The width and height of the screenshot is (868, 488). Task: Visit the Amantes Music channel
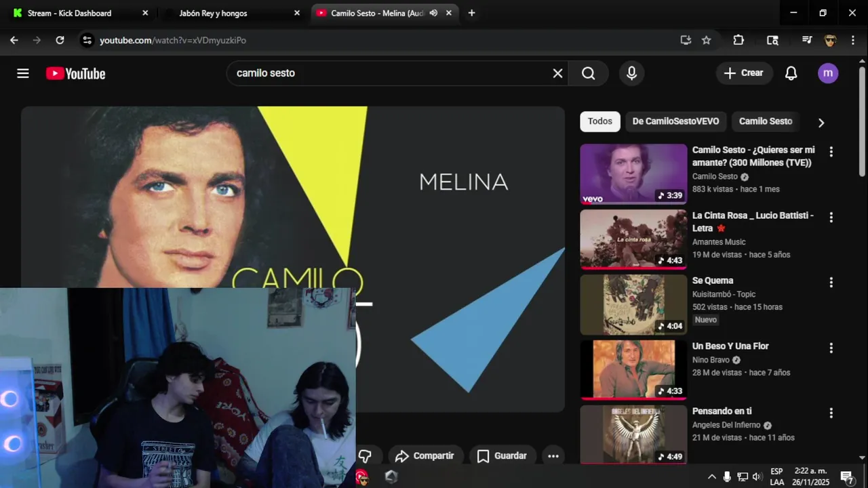pyautogui.click(x=719, y=242)
